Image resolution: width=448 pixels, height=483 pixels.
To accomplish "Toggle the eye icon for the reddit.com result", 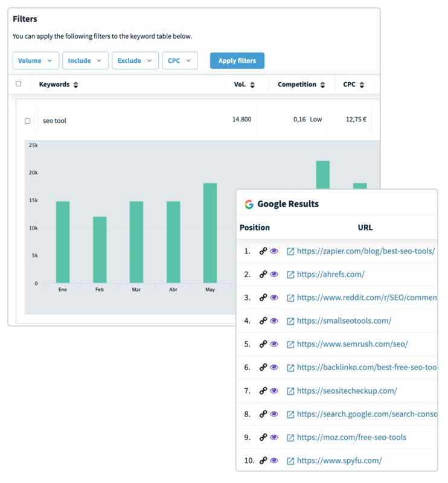I will pos(274,298).
